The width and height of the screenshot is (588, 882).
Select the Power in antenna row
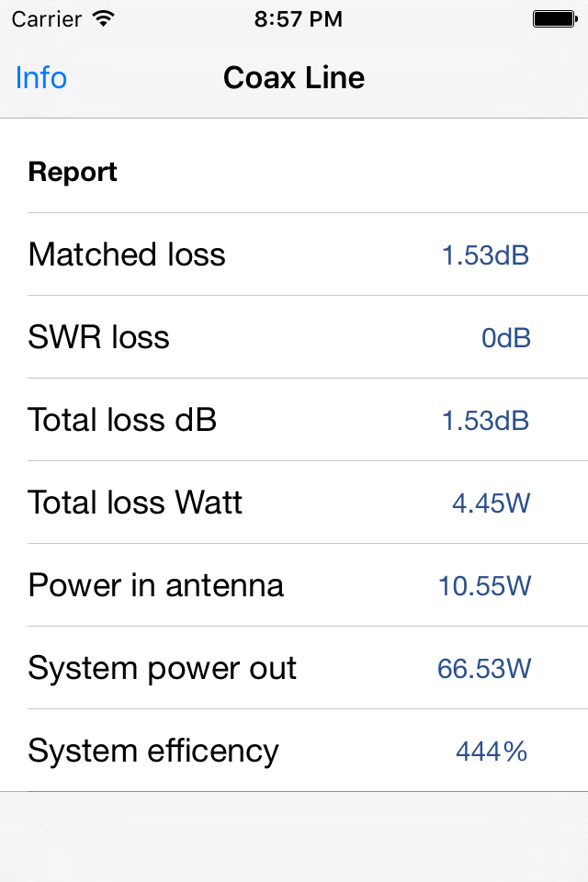(x=294, y=585)
